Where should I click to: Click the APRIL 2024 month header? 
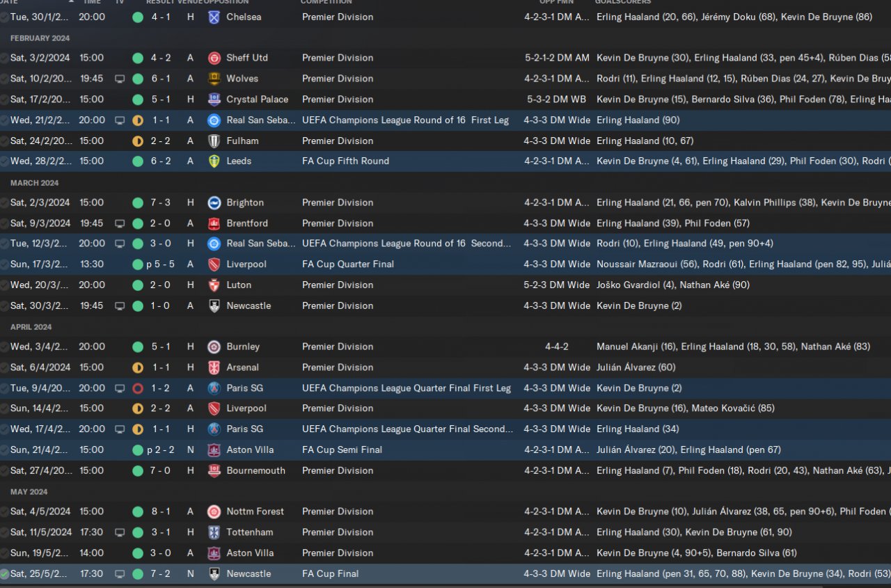pyautogui.click(x=31, y=327)
